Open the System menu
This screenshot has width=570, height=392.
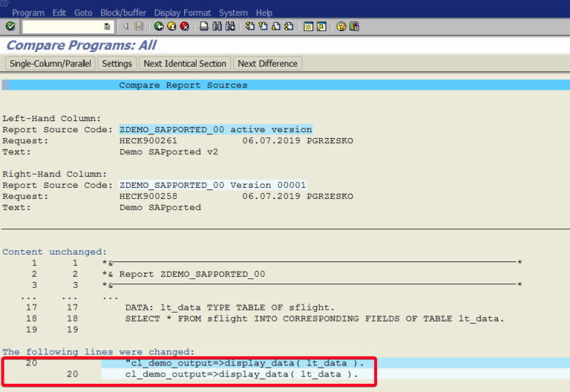pos(233,13)
